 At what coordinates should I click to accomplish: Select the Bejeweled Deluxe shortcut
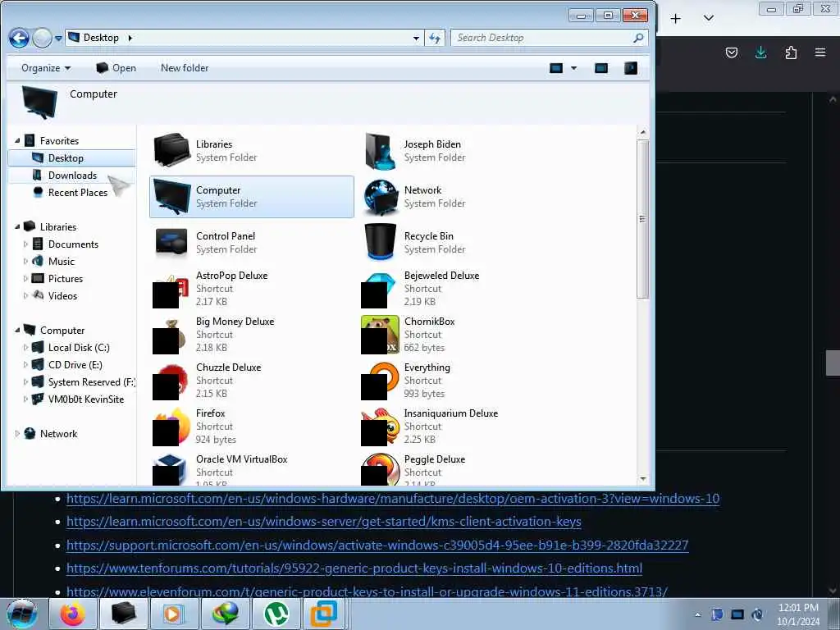[x=459, y=289]
